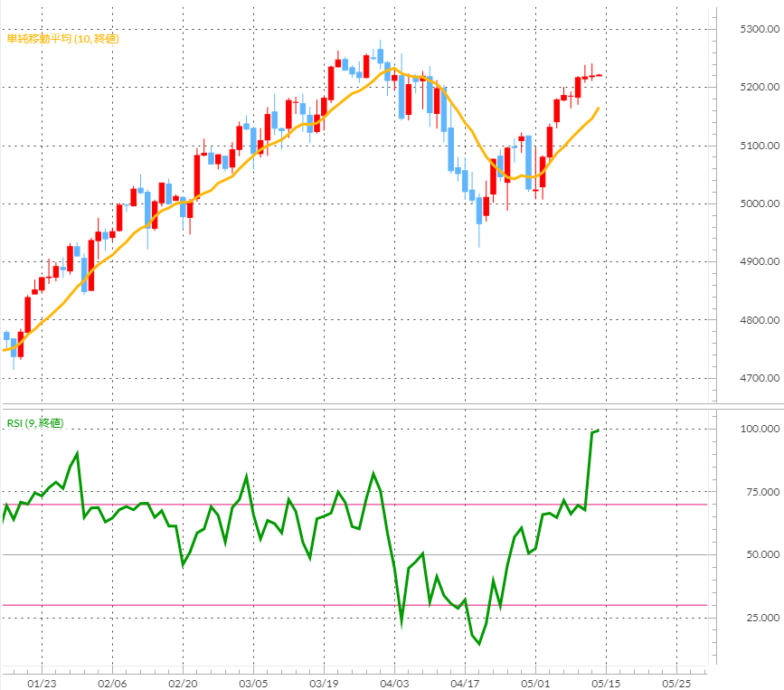The image size is (784, 690).
Task: Click the 05/15 date label
Action: tap(606, 683)
